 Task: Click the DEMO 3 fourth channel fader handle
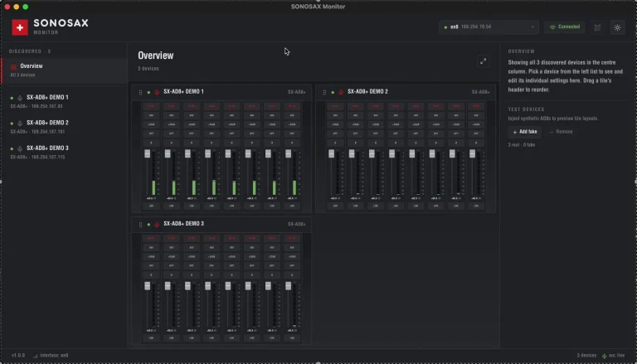tap(207, 286)
